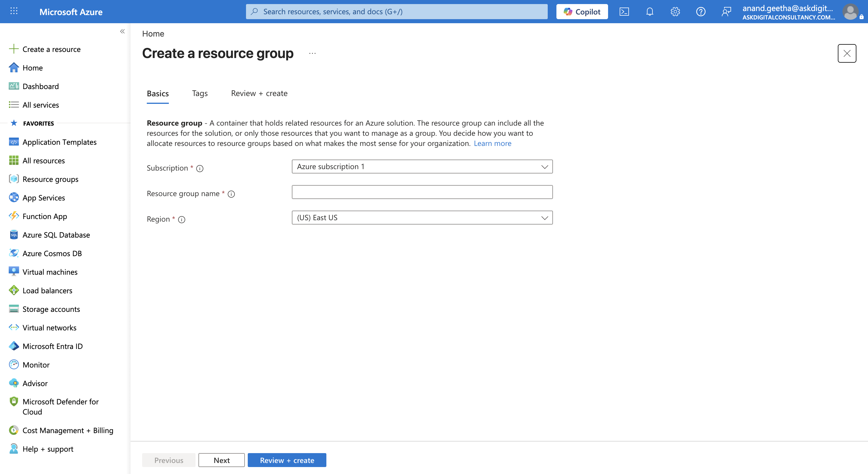The height and width of the screenshot is (474, 868).
Task: Click the Help + support icon
Action: click(14, 449)
